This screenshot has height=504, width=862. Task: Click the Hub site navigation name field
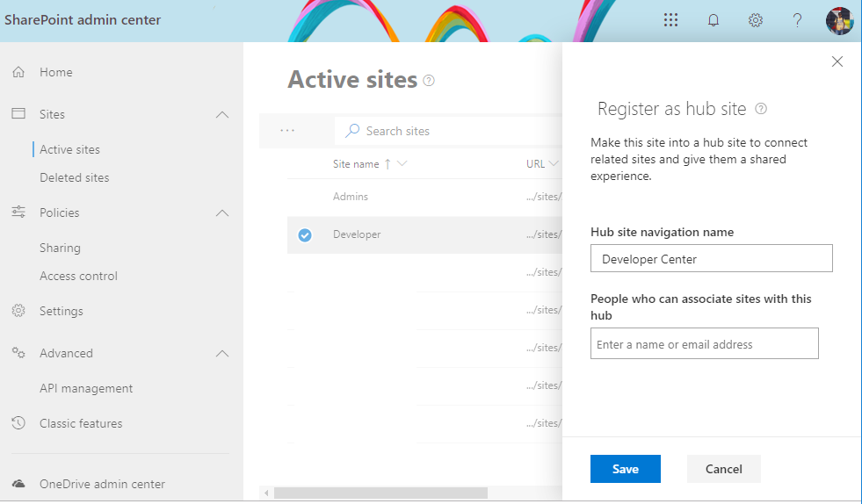(x=712, y=258)
